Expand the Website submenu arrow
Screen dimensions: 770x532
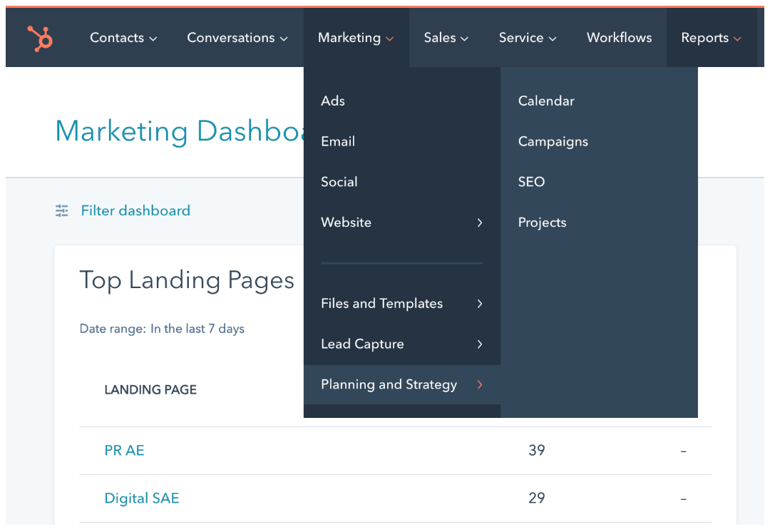(x=481, y=222)
